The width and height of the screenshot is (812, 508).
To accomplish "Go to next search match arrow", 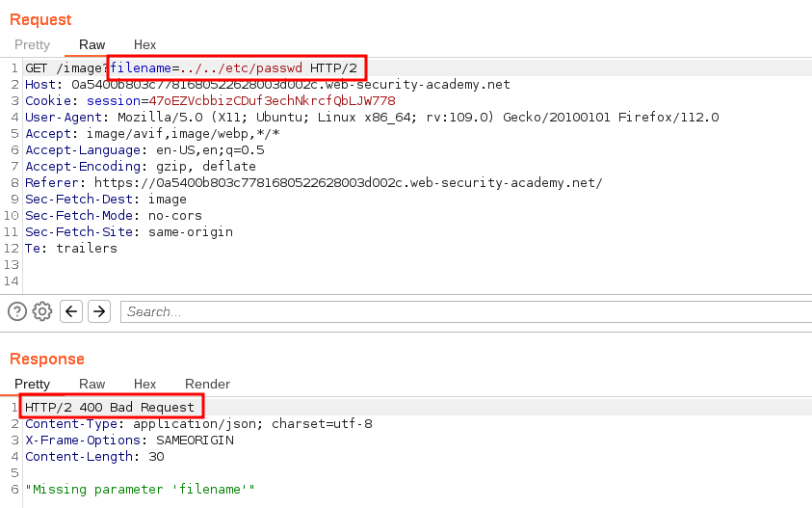I will click(99, 311).
